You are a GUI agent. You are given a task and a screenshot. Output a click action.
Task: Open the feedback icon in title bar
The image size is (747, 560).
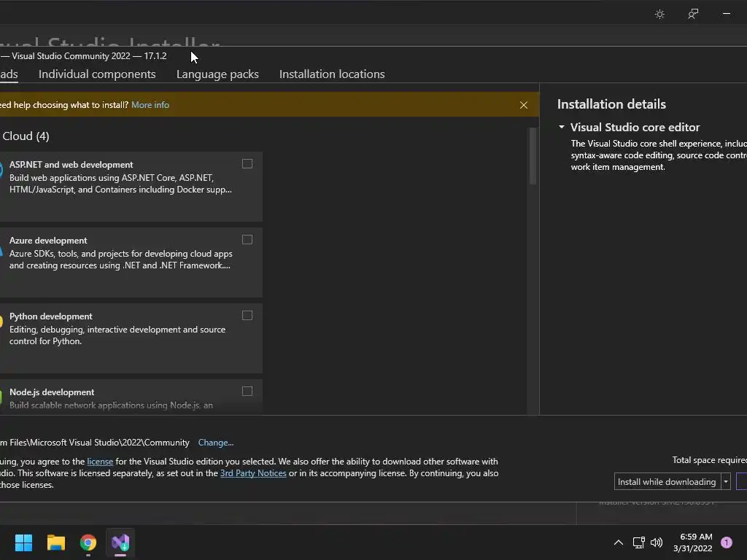tap(693, 14)
